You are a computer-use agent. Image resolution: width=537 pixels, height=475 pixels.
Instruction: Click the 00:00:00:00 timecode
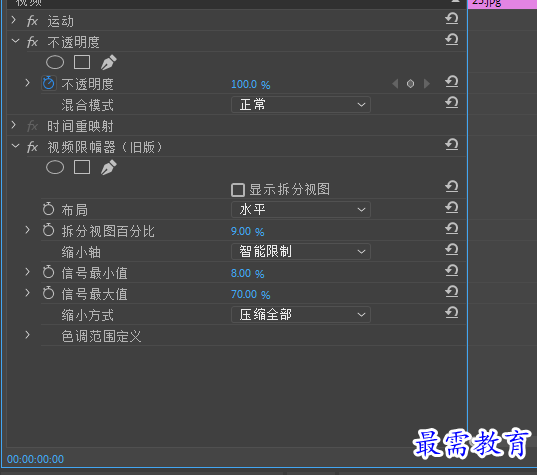click(x=35, y=459)
